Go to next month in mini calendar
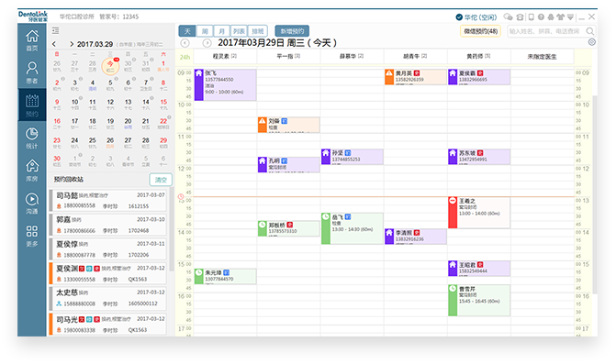 72,44
